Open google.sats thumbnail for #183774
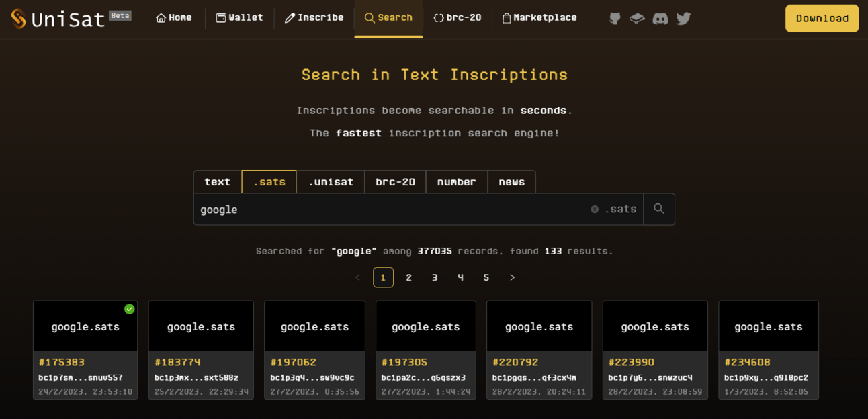868x419 pixels. (201, 326)
